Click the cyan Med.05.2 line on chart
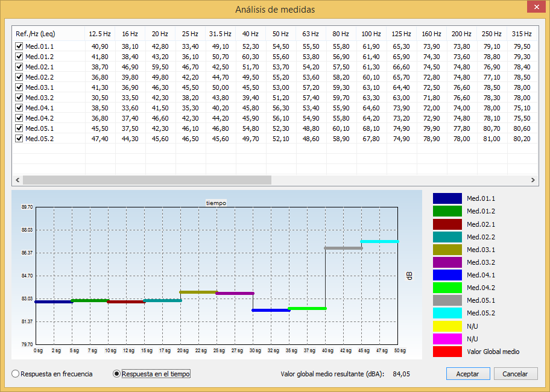The width and height of the screenshot is (550, 392). (x=379, y=241)
